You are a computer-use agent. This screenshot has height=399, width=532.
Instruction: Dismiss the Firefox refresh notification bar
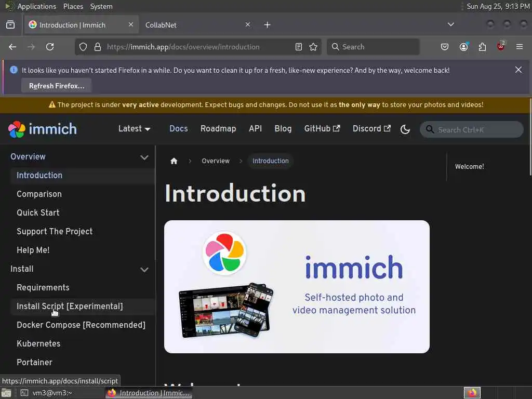[518, 70]
